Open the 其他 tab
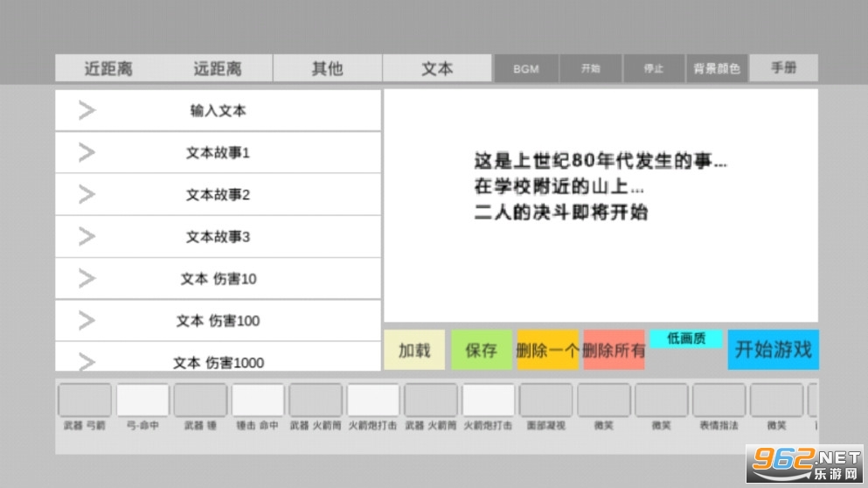 (x=327, y=68)
